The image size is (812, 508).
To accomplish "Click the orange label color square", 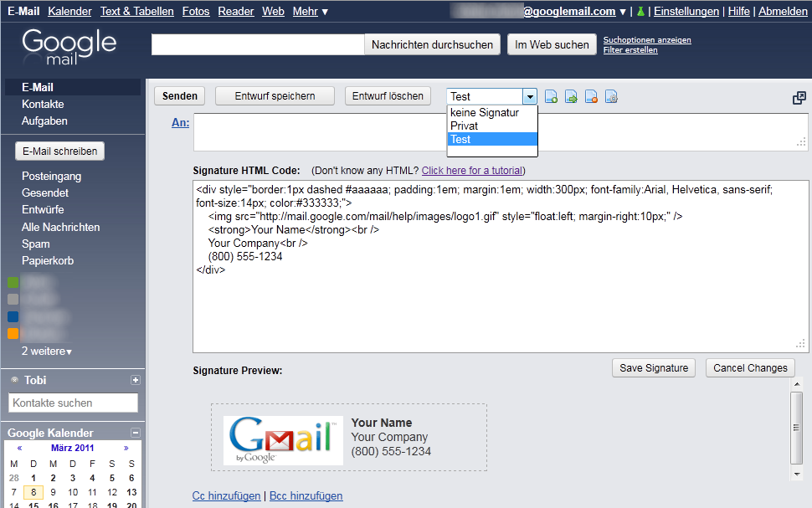I will pos(13,333).
